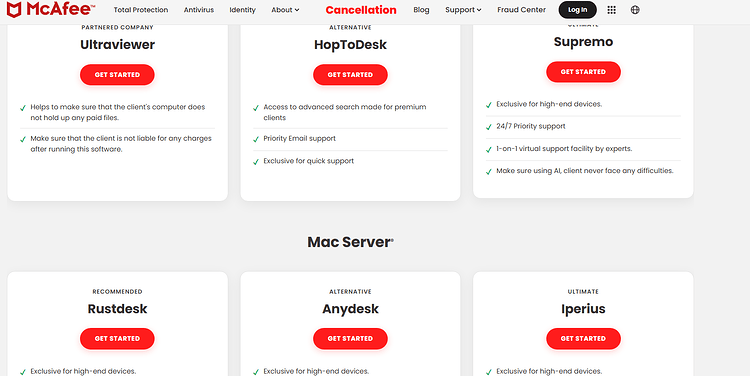
Task: Click checkmark beside 'Helps to make sure'
Action: pos(23,108)
